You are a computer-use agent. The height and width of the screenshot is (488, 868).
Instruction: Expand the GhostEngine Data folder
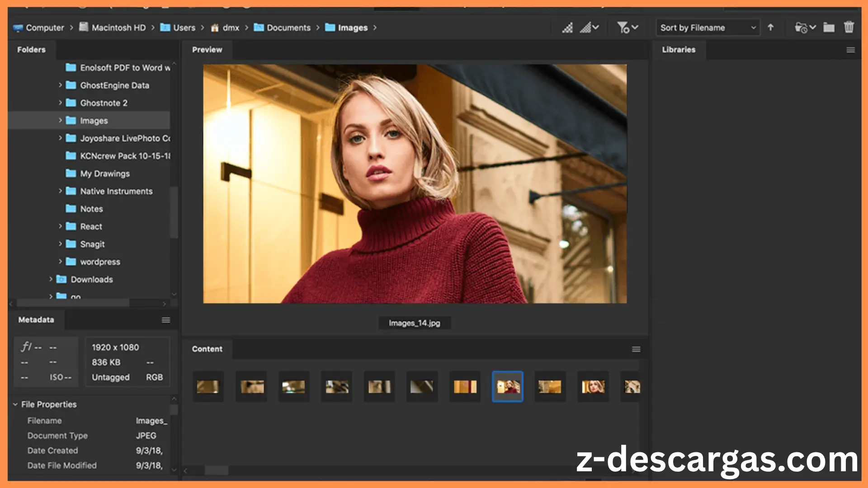coord(60,85)
